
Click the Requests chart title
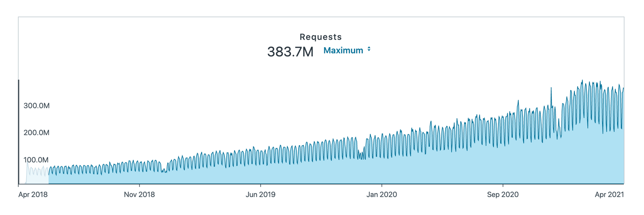(x=321, y=37)
